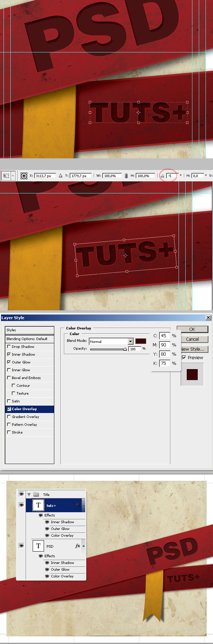Viewport: 213px width, 644px height.
Task: Hide Inner Shadow effect on tuts+ layer
Action: [x=47, y=522]
